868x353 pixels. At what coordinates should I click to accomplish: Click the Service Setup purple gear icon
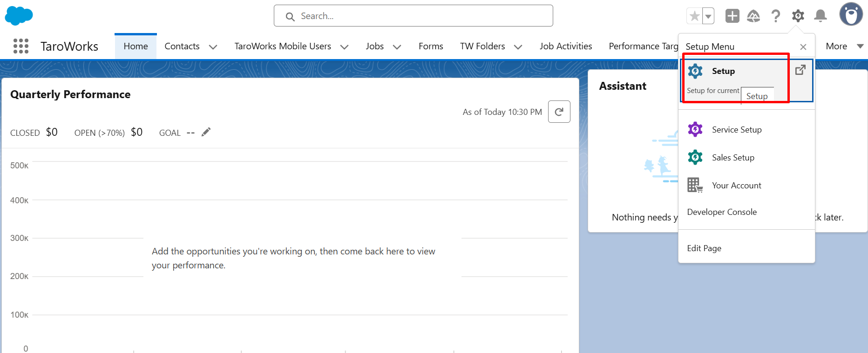coord(695,129)
